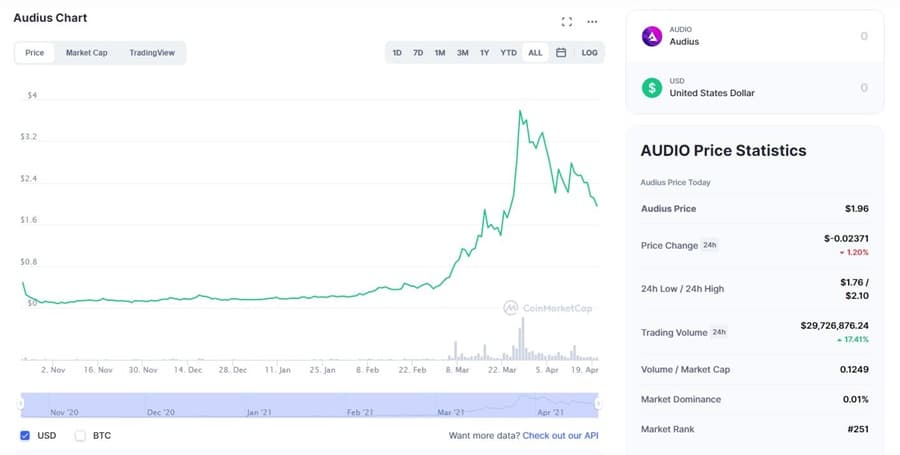This screenshot has width=900, height=455.
Task: Enable the BTC checkbox
Action: pyautogui.click(x=80, y=436)
